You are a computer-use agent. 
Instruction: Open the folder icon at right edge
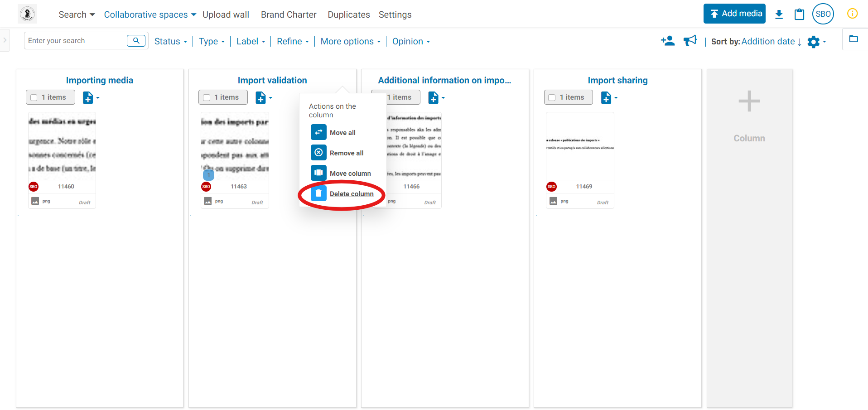854,39
